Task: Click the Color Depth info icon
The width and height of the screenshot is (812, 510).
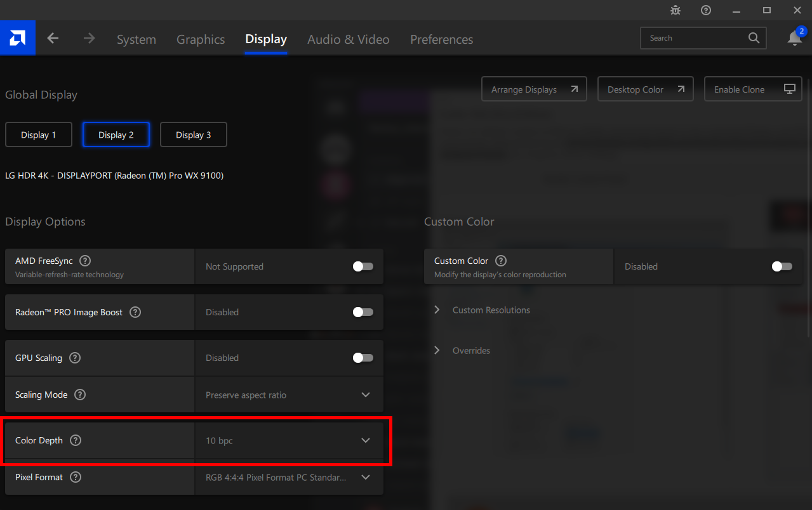Action: pyautogui.click(x=76, y=440)
